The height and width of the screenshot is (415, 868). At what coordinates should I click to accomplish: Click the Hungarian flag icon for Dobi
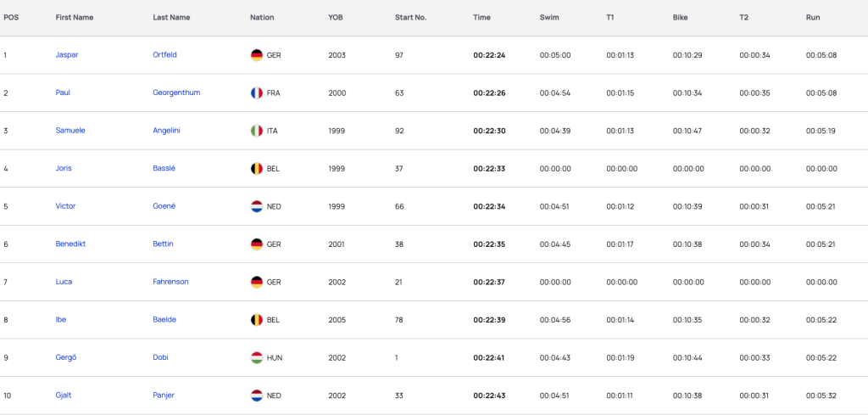tap(256, 357)
